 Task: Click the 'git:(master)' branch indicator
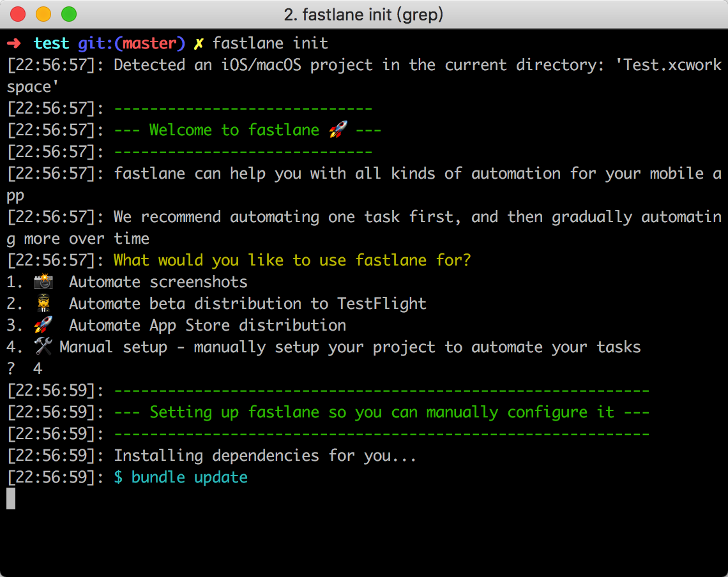coord(132,43)
